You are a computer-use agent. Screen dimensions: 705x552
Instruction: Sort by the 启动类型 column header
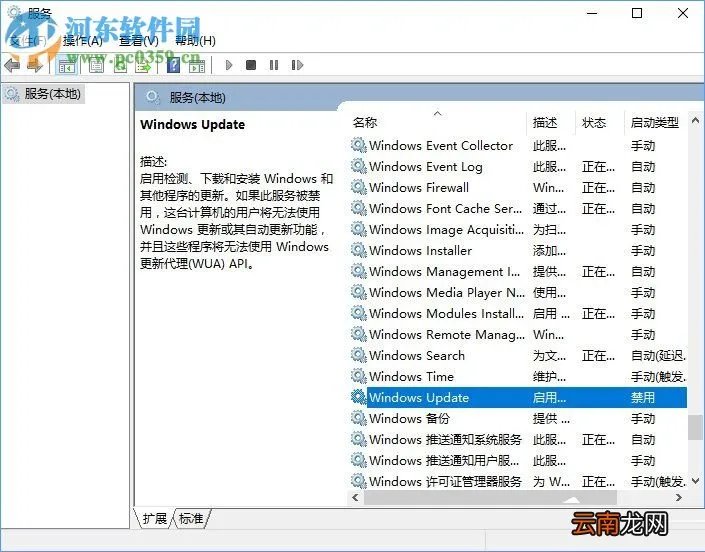[x=656, y=122]
